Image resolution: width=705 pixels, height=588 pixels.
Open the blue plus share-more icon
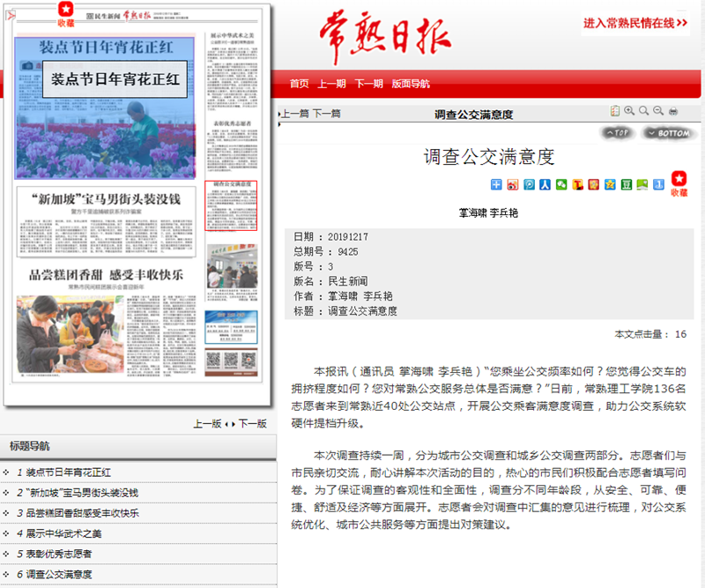[496, 184]
